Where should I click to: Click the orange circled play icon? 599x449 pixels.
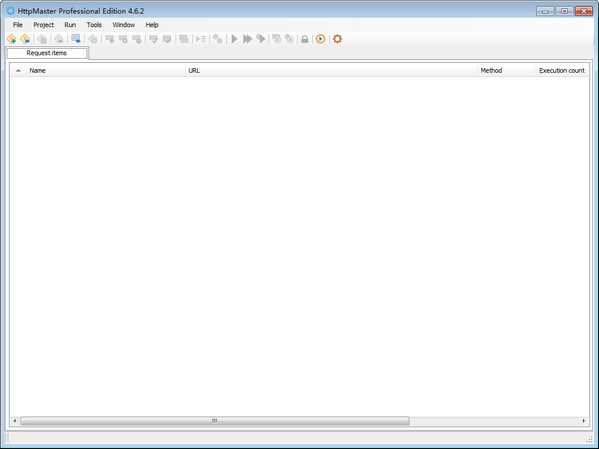321,39
